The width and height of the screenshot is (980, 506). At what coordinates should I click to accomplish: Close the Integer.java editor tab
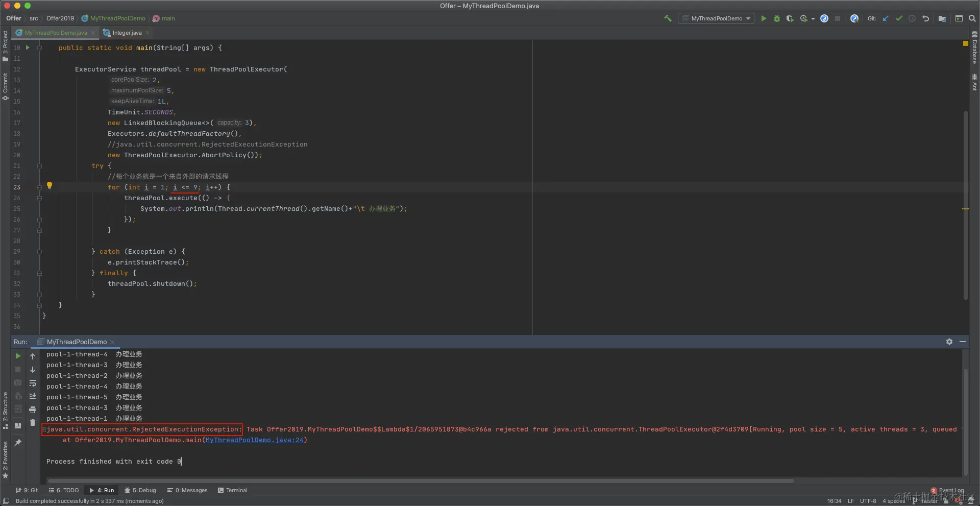[x=148, y=33]
